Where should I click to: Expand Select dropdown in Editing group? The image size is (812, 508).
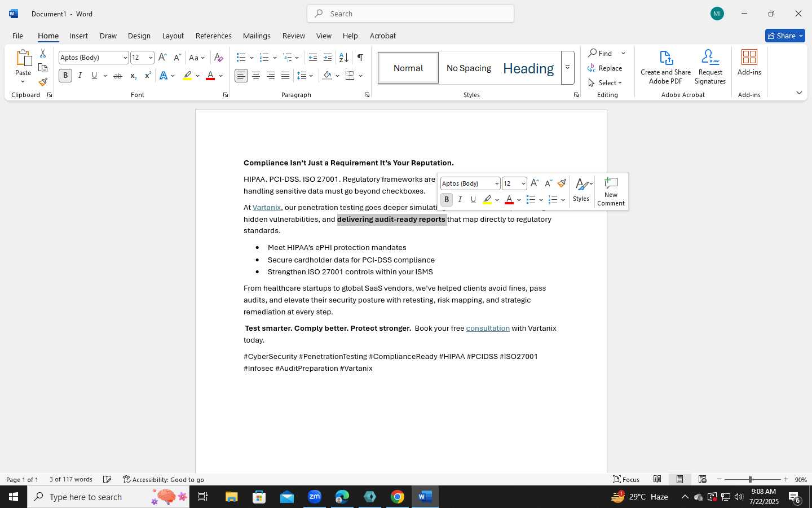click(x=606, y=83)
